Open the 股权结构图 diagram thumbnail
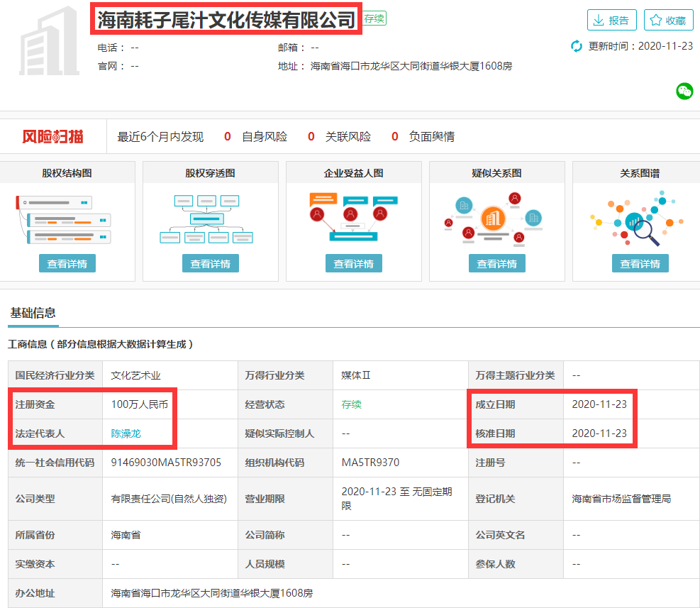This screenshot has height=608, width=700. coord(67,218)
